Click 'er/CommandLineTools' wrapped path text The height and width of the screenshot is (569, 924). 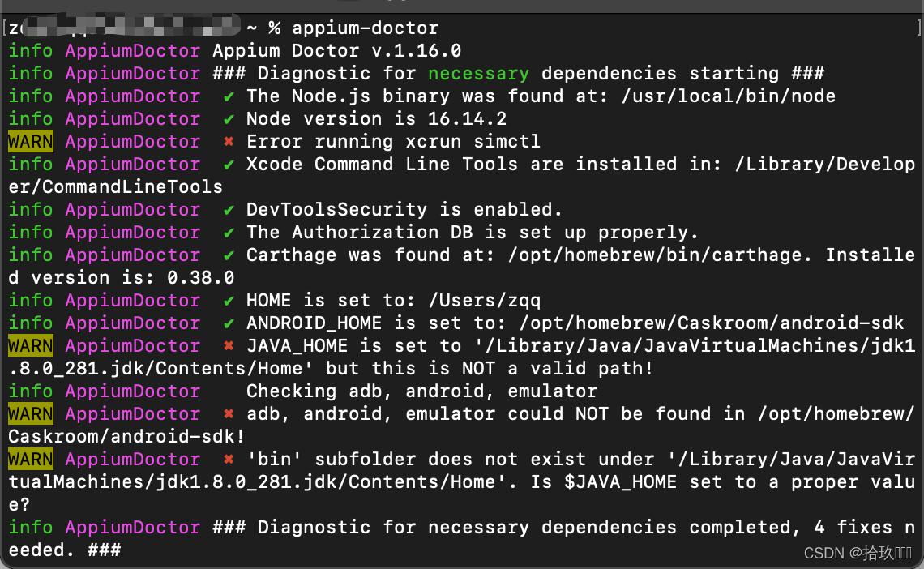click(115, 187)
